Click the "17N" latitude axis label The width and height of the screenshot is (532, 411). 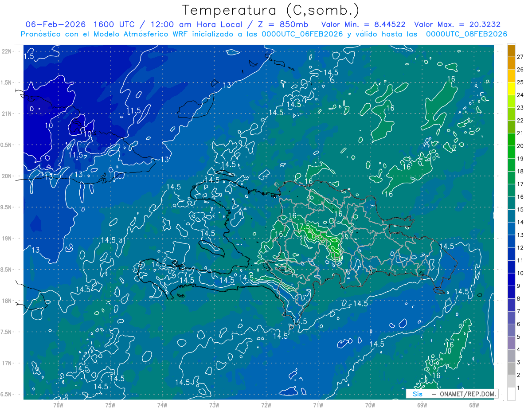coord(8,363)
